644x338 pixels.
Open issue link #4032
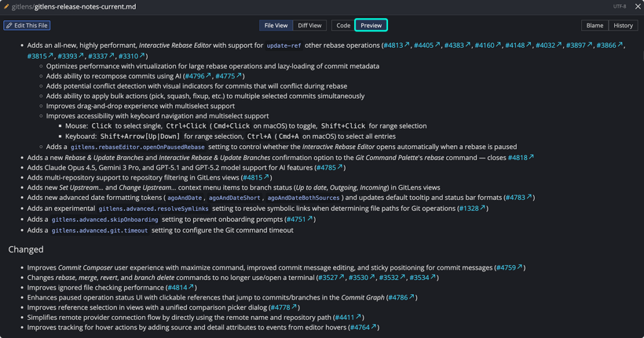[548, 45]
